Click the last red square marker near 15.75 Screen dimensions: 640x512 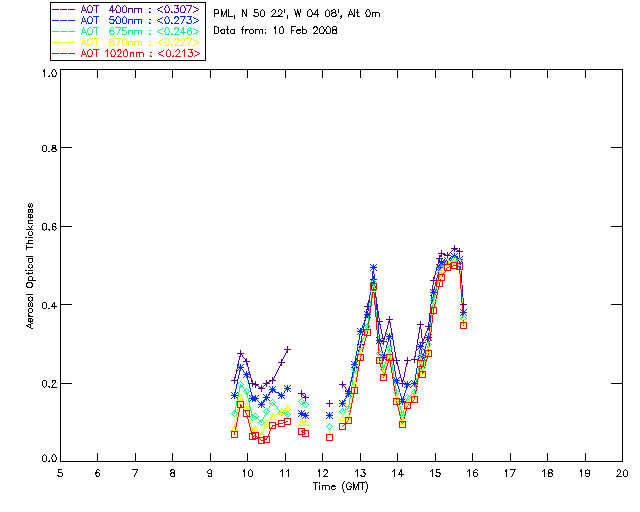coord(463,325)
